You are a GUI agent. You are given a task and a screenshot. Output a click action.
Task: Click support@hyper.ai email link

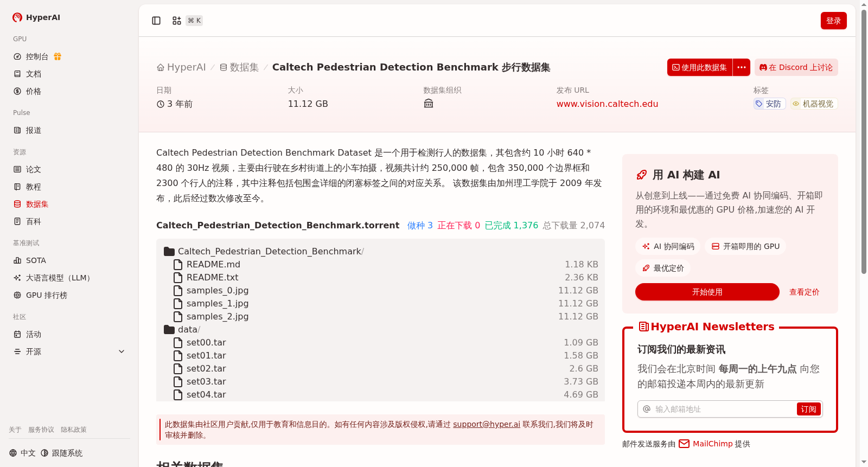[487, 424]
